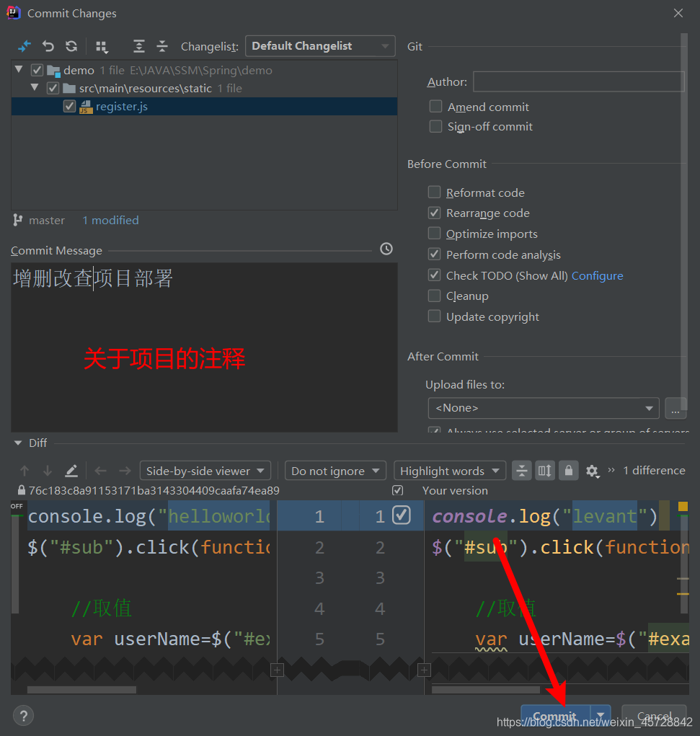Image resolution: width=700 pixels, height=736 pixels.
Task: Click into the Author input field
Action: tap(578, 81)
